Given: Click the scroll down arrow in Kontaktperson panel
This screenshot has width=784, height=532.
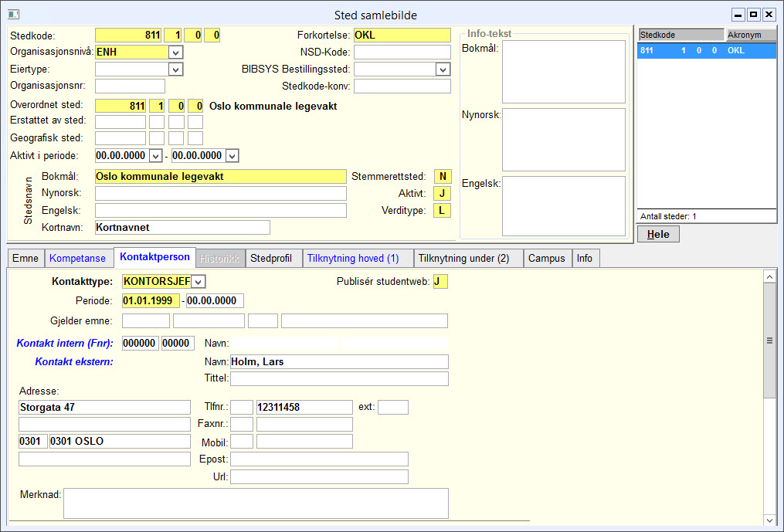Looking at the screenshot, I should point(769,520).
